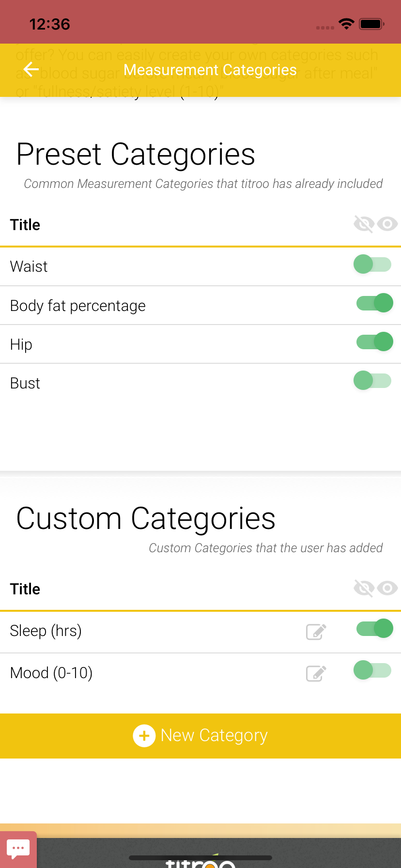Screen dimensions: 401x868
Task: Enable the Waist category toggle
Action: click(x=372, y=264)
